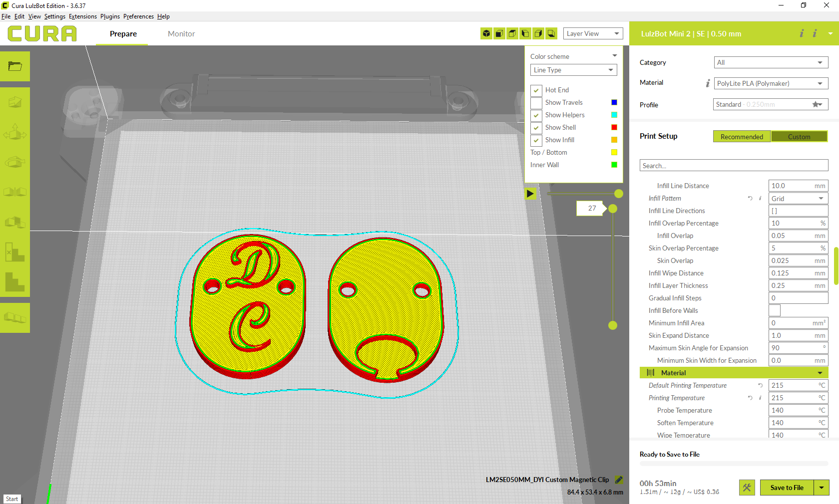Switch Print Setup to Recommended

[x=741, y=136]
